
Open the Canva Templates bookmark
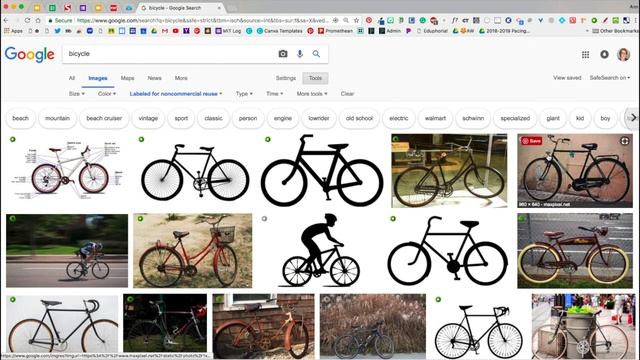(280, 31)
